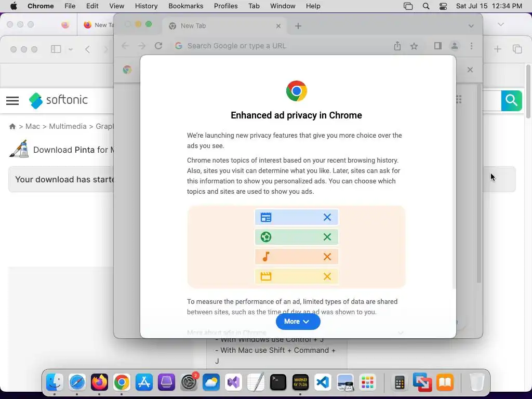
Task: Open Terminal from the Dock
Action: click(x=278, y=382)
